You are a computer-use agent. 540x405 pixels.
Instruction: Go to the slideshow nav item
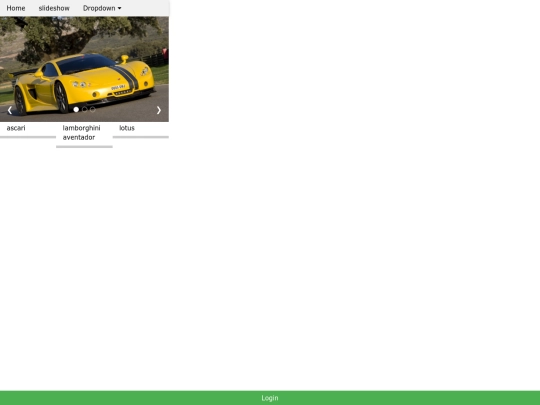[54, 8]
